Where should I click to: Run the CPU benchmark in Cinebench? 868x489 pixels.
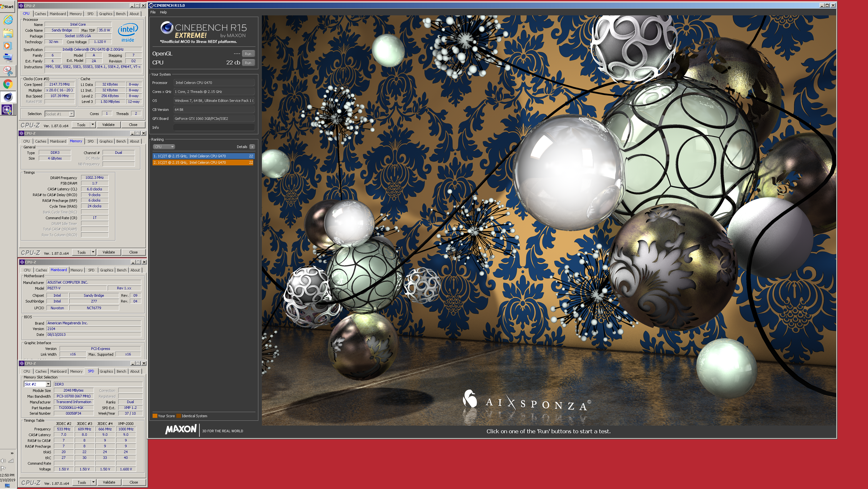[x=248, y=63]
